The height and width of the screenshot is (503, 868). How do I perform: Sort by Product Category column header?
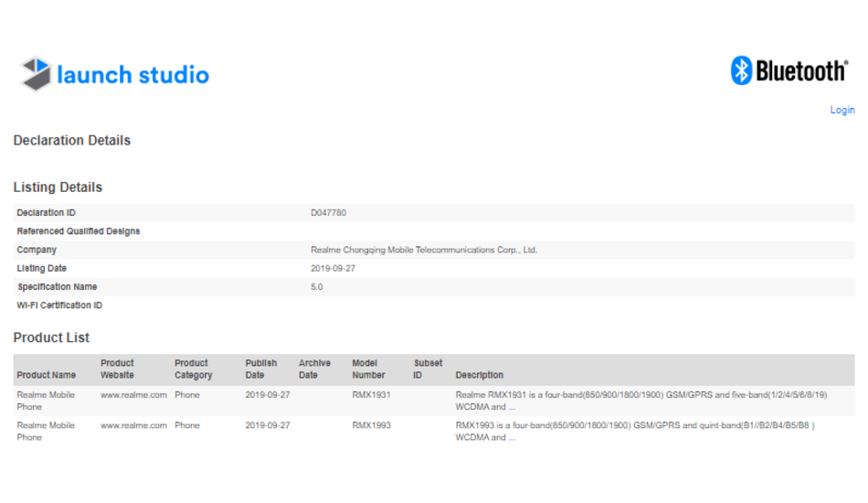(x=193, y=369)
